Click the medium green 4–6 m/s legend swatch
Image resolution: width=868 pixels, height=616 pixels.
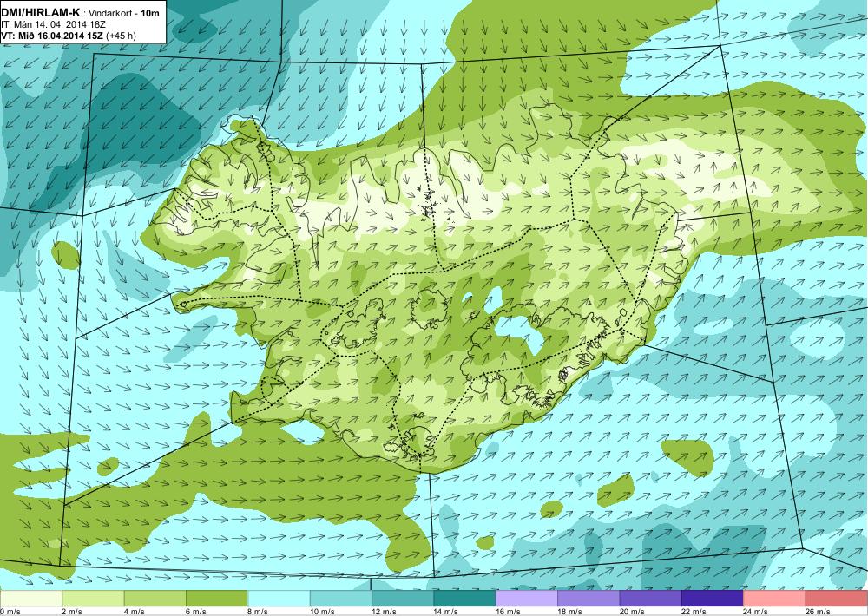(155, 599)
